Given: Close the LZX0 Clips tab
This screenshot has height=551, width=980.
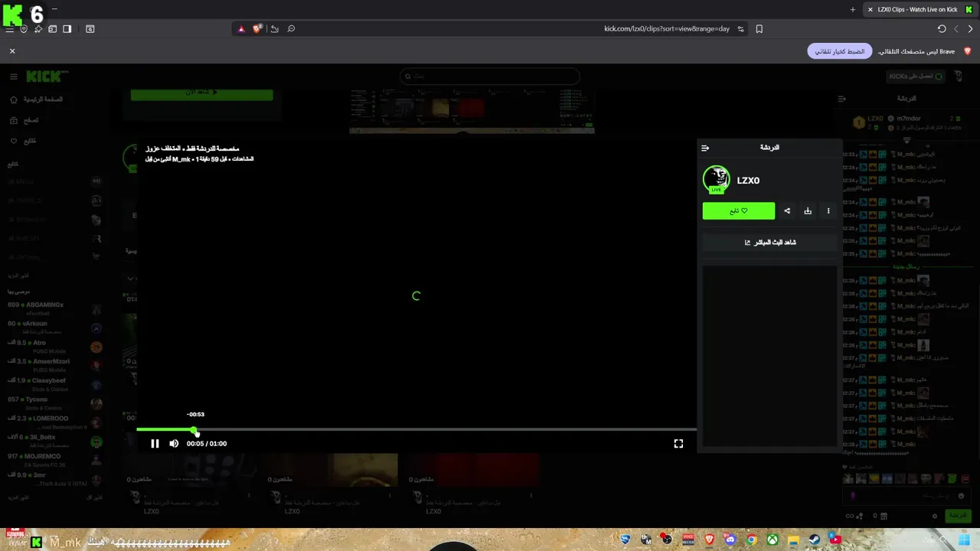Looking at the screenshot, I should (x=870, y=10).
